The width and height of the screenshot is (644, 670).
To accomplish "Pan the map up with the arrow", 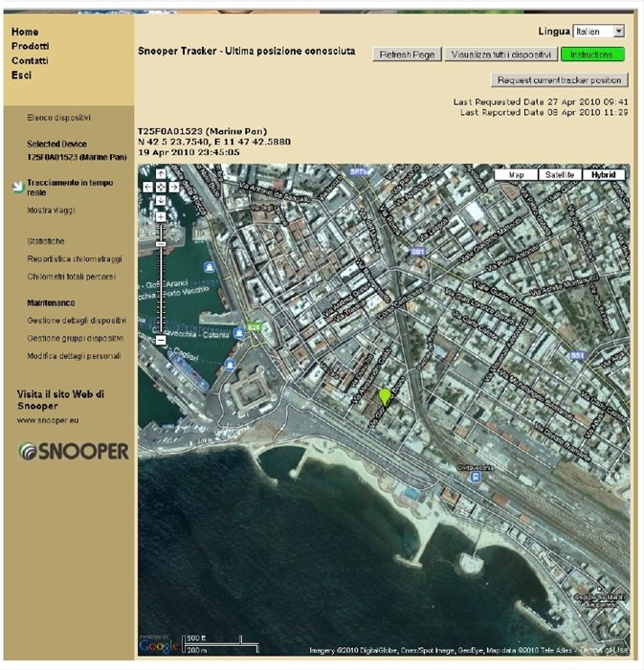I will click(161, 173).
